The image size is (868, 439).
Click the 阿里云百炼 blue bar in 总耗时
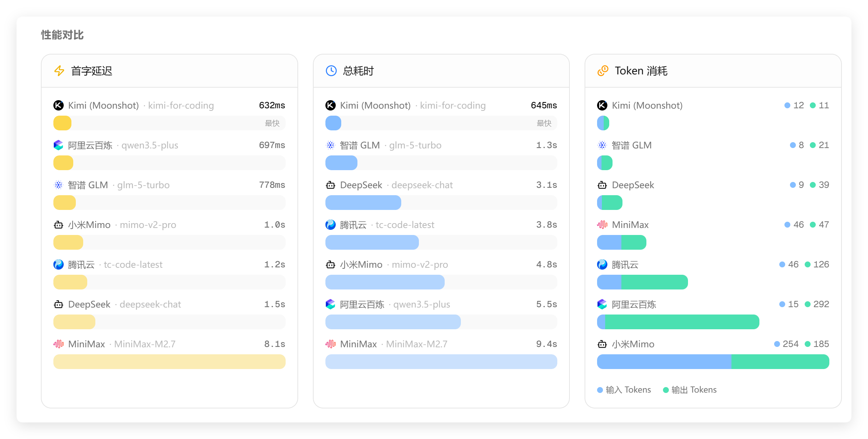393,322
